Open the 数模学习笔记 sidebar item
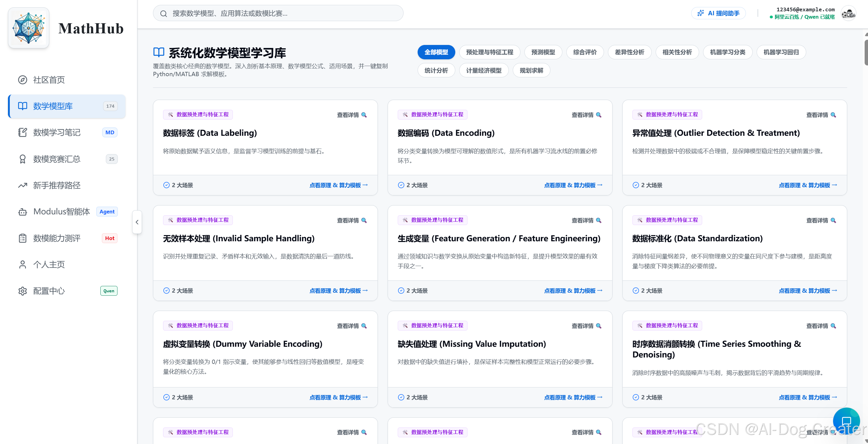 tap(67, 132)
